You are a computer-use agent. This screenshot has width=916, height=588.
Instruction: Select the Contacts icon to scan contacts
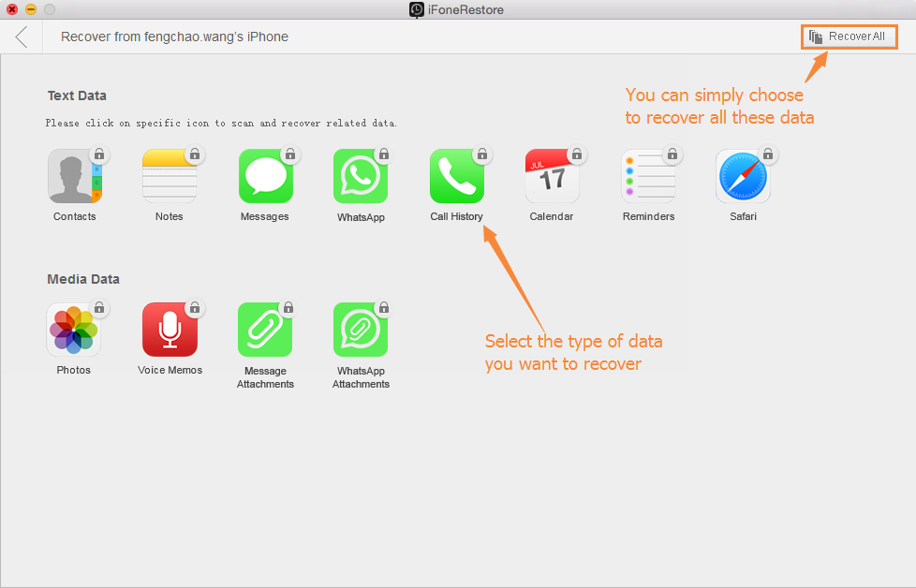(74, 176)
